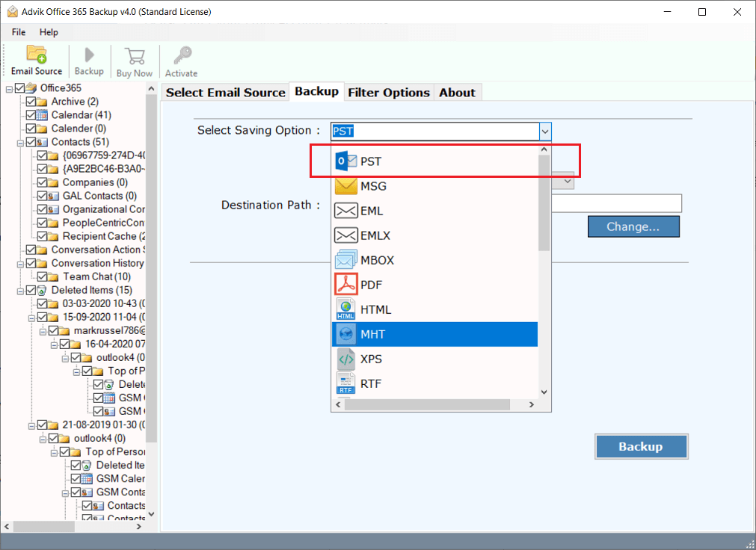Image resolution: width=756 pixels, height=550 pixels.
Task: Toggle the Calender (0) checkbox
Action: coord(31,129)
